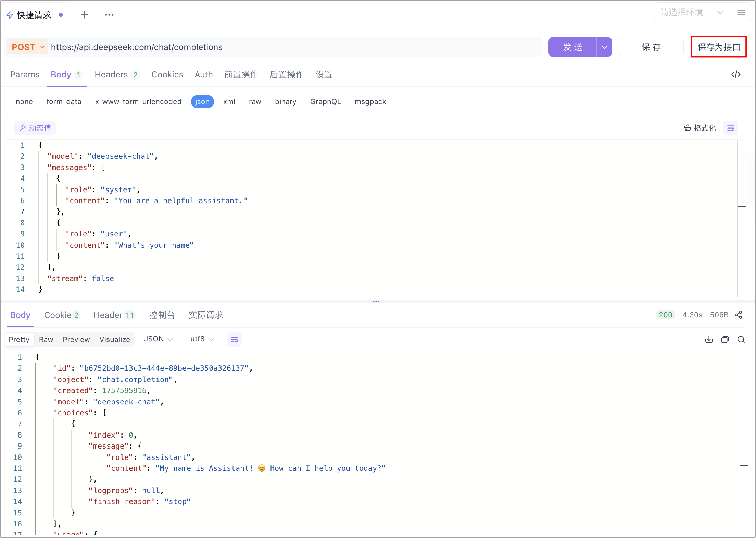Screen dimensions: 756x538
Task: Open new tab with plus icon
Action: click(x=85, y=15)
